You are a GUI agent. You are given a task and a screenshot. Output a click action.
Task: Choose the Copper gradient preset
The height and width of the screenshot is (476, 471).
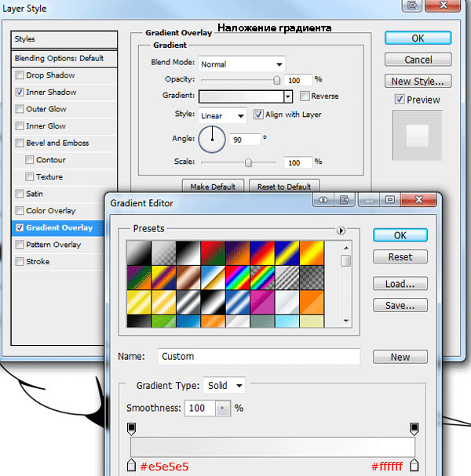pos(187,278)
